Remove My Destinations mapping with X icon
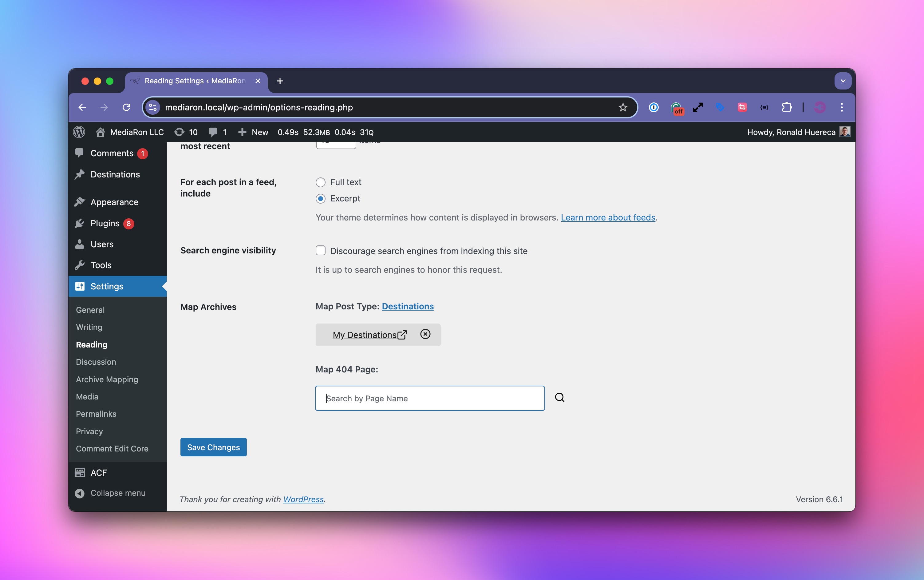The height and width of the screenshot is (580, 924). click(425, 334)
